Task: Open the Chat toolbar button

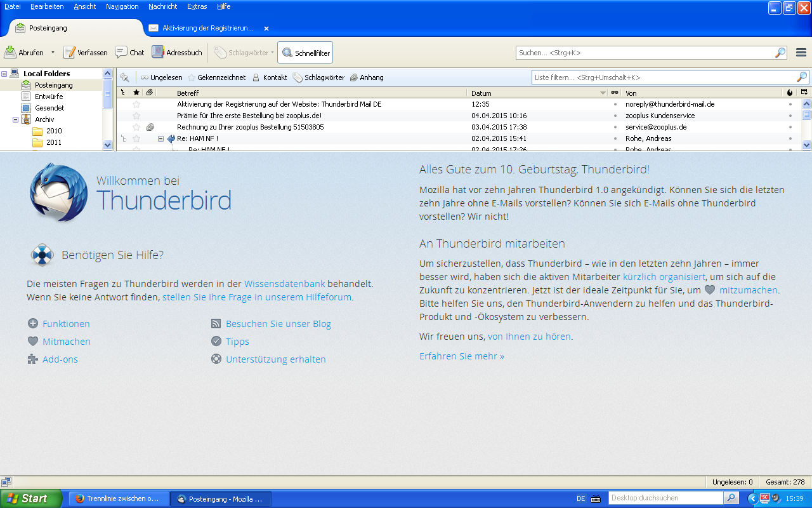Action: pyautogui.click(x=129, y=53)
